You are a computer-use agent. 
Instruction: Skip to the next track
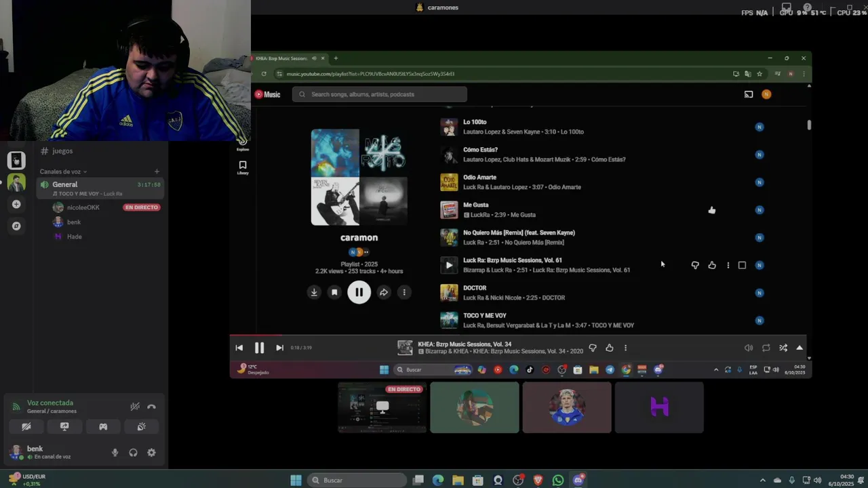pyautogui.click(x=279, y=348)
